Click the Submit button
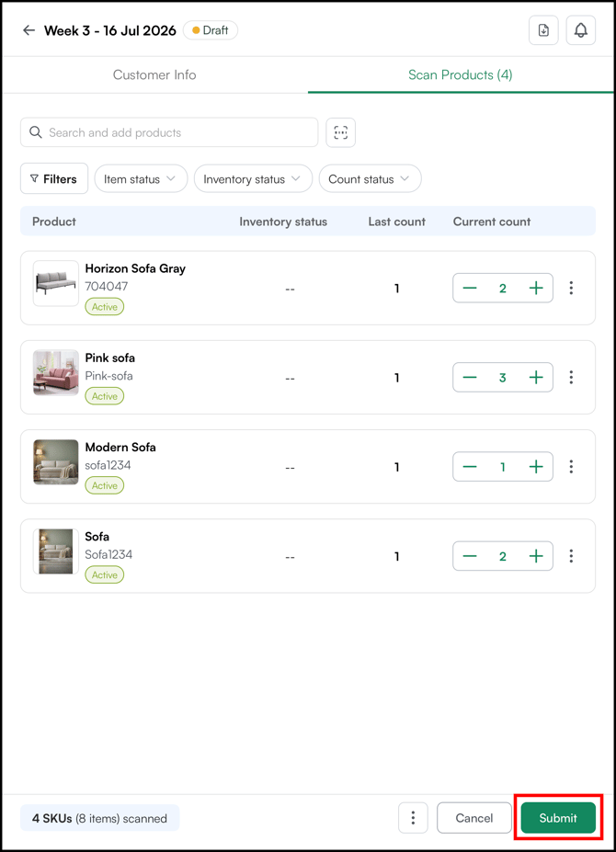Viewport: 616px width, 852px height. (558, 818)
